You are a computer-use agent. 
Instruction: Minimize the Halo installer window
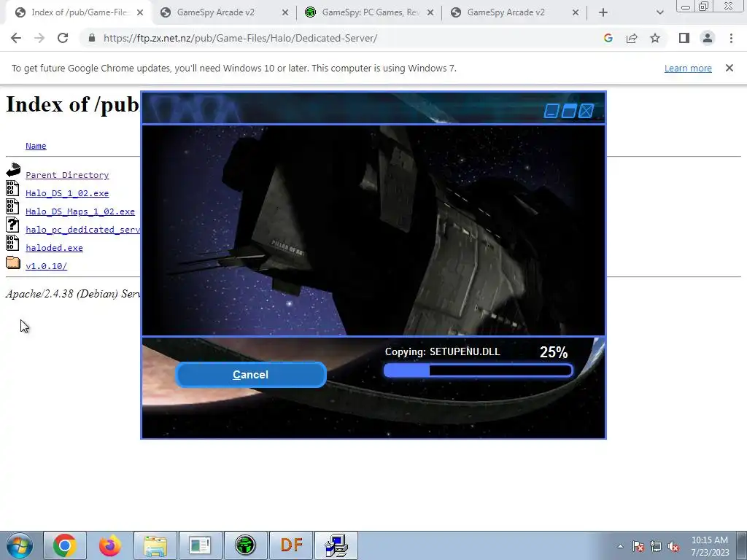(551, 111)
